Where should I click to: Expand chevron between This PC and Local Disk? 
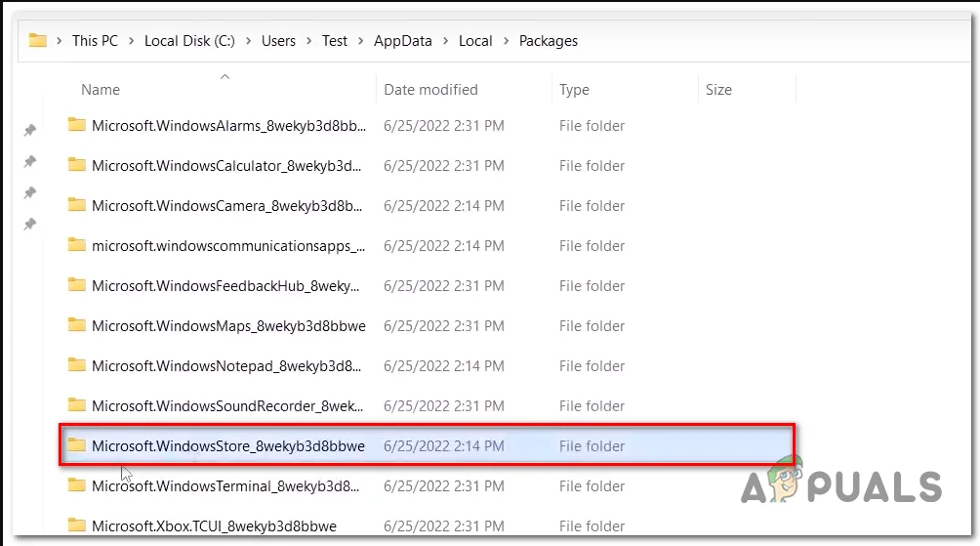[131, 41]
